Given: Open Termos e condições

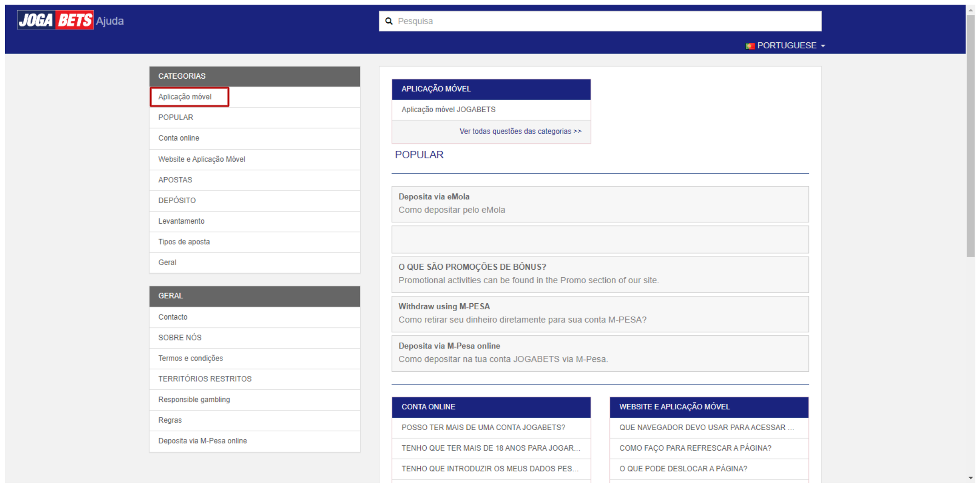Looking at the screenshot, I should tap(254, 359).
